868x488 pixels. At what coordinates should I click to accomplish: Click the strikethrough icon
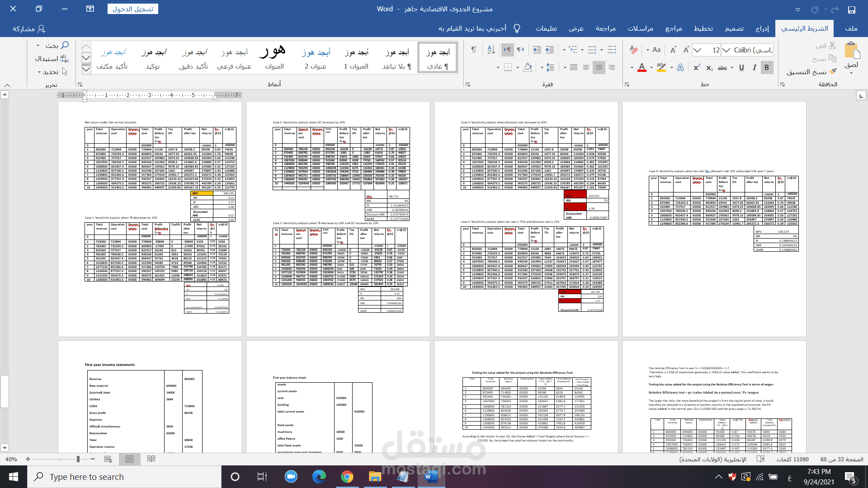pos(722,68)
